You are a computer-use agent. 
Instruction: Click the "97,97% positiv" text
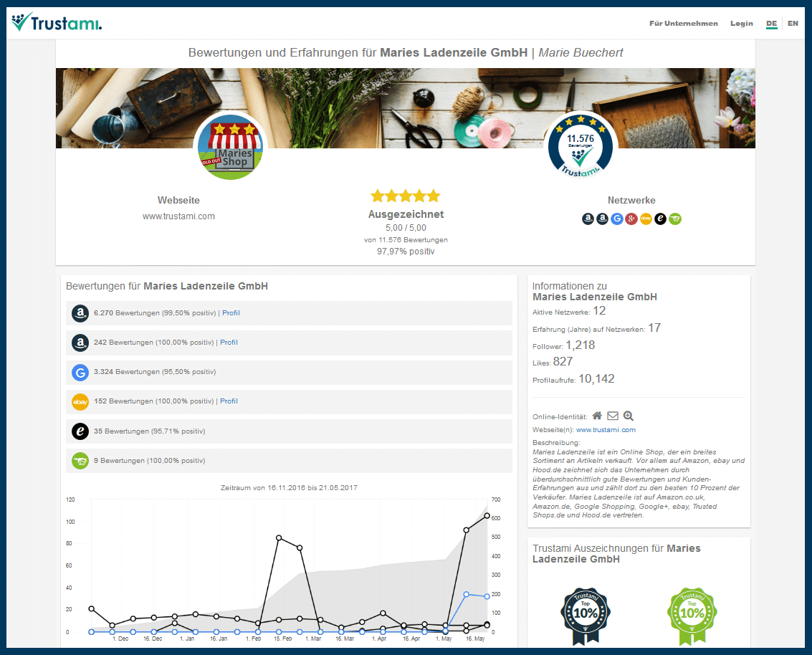coord(406,252)
